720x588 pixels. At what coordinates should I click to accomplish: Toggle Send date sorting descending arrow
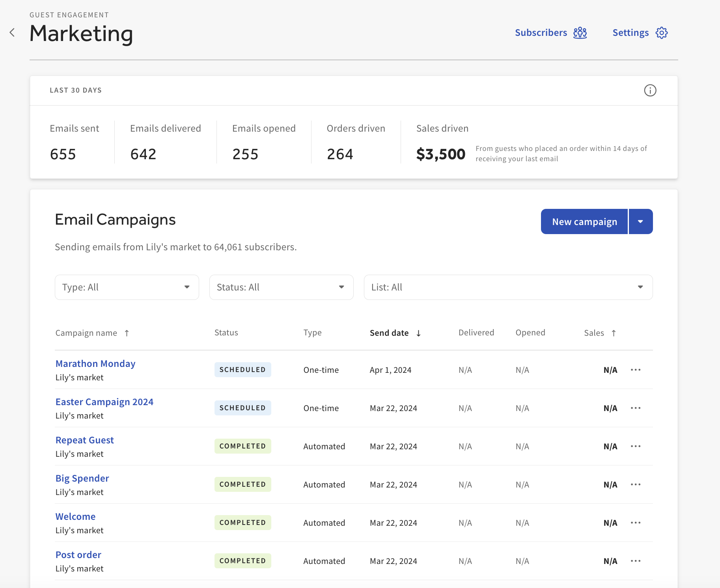[419, 333]
